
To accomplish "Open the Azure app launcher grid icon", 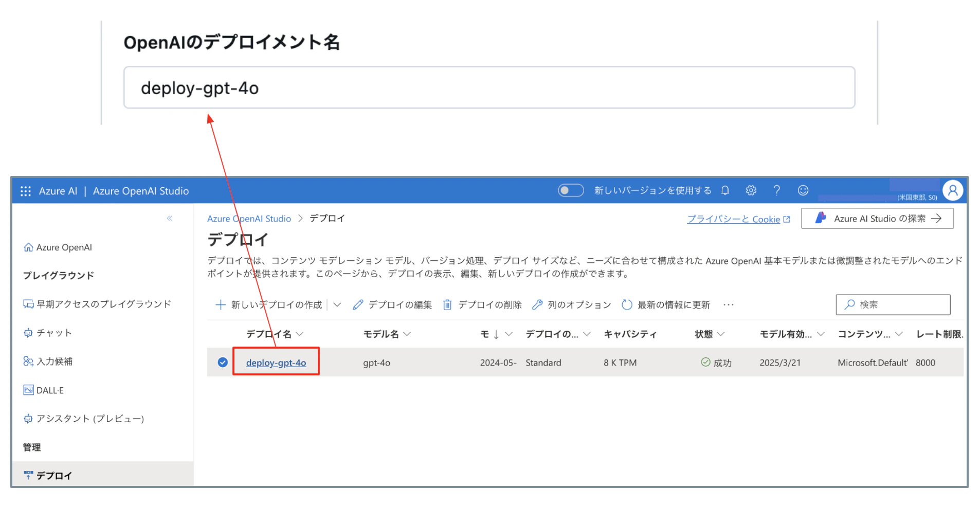I will click(26, 191).
